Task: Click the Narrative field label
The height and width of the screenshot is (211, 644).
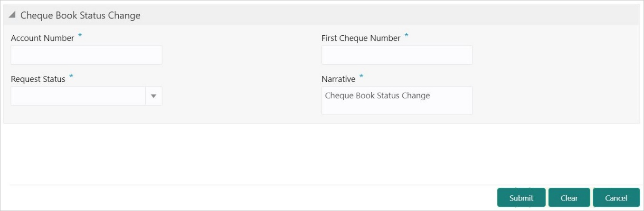Action: click(338, 79)
